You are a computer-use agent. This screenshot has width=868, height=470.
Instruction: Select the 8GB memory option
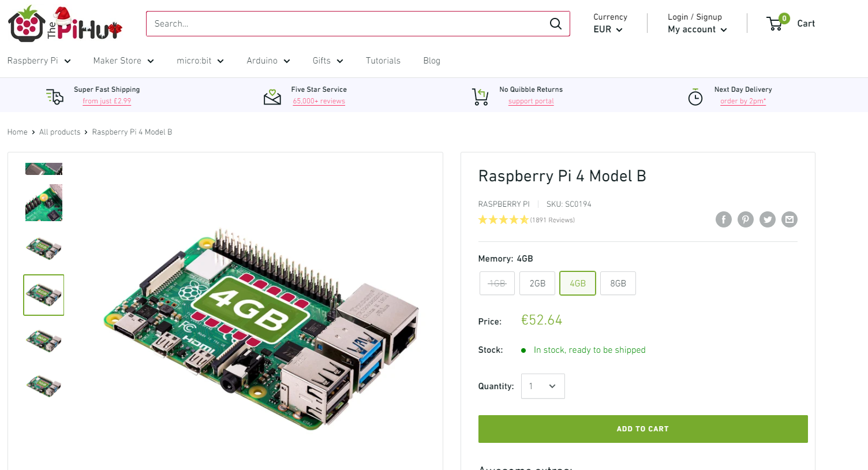(x=618, y=284)
